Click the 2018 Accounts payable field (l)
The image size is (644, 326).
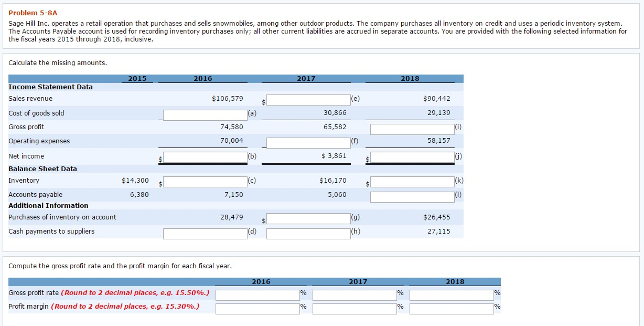[x=412, y=197]
